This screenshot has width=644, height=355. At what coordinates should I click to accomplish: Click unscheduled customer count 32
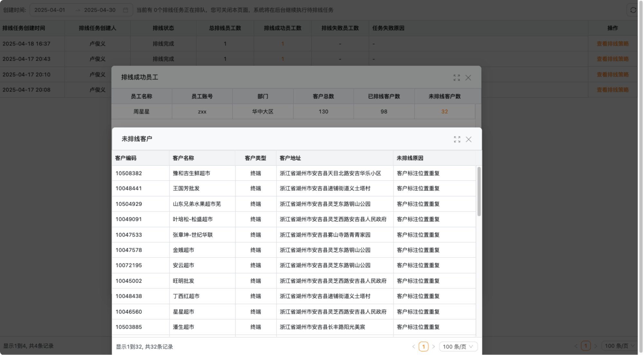444,112
